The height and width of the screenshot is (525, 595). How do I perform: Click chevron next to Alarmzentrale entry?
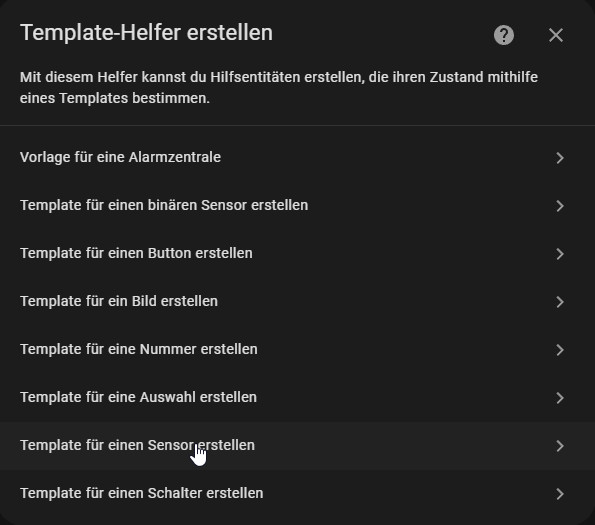click(x=560, y=158)
